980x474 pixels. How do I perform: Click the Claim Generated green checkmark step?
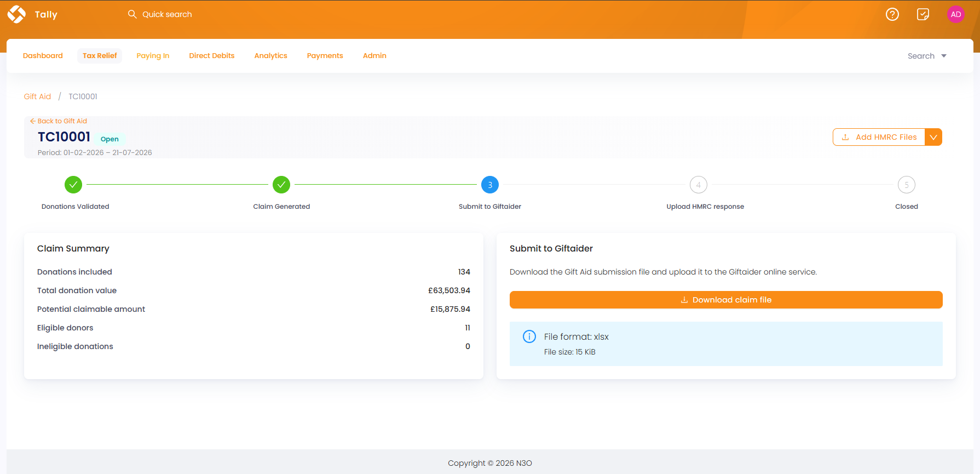click(281, 185)
